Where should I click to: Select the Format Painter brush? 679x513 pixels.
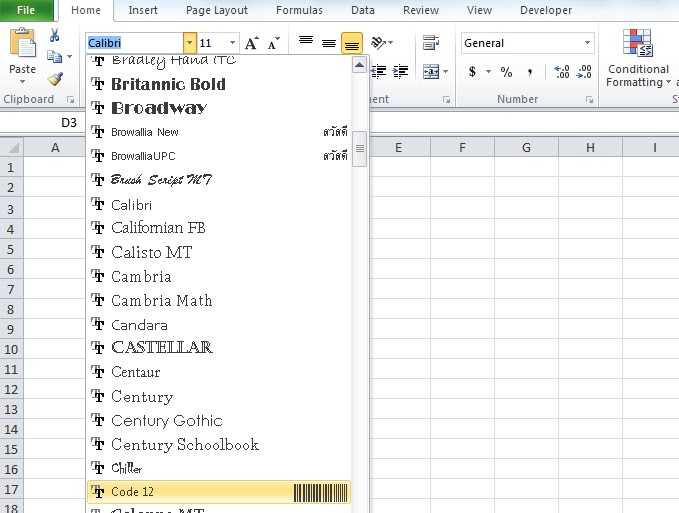pos(55,79)
